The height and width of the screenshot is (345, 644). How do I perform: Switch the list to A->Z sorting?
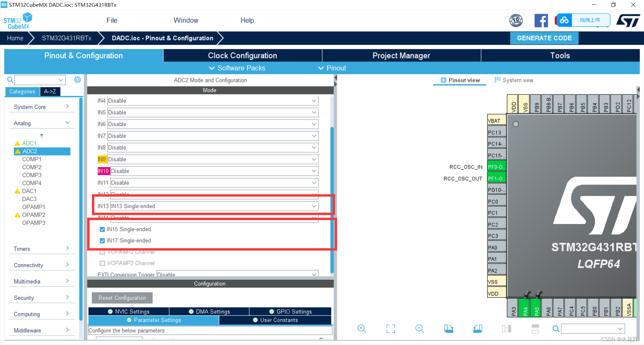(50, 91)
